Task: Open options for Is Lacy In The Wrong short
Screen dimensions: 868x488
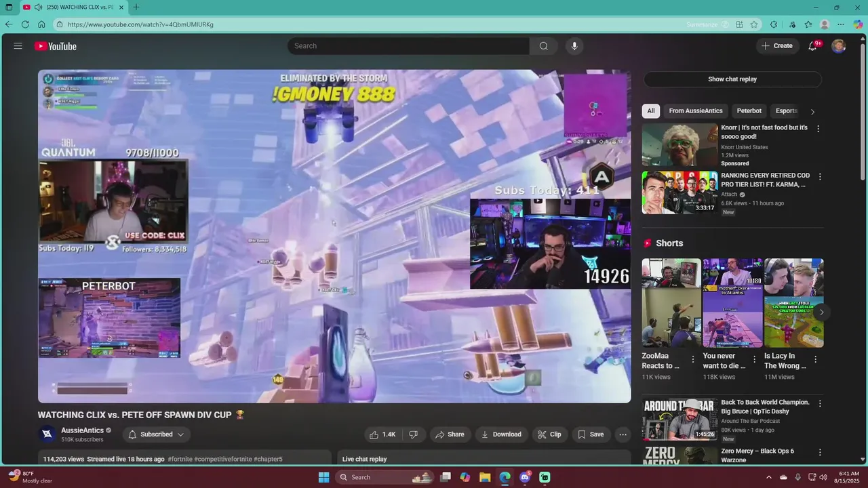Action: [816, 359]
